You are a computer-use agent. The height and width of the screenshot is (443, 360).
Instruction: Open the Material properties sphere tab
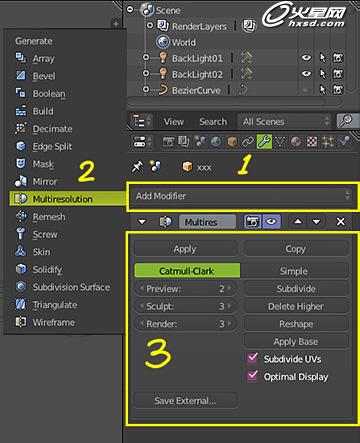tap(296, 142)
